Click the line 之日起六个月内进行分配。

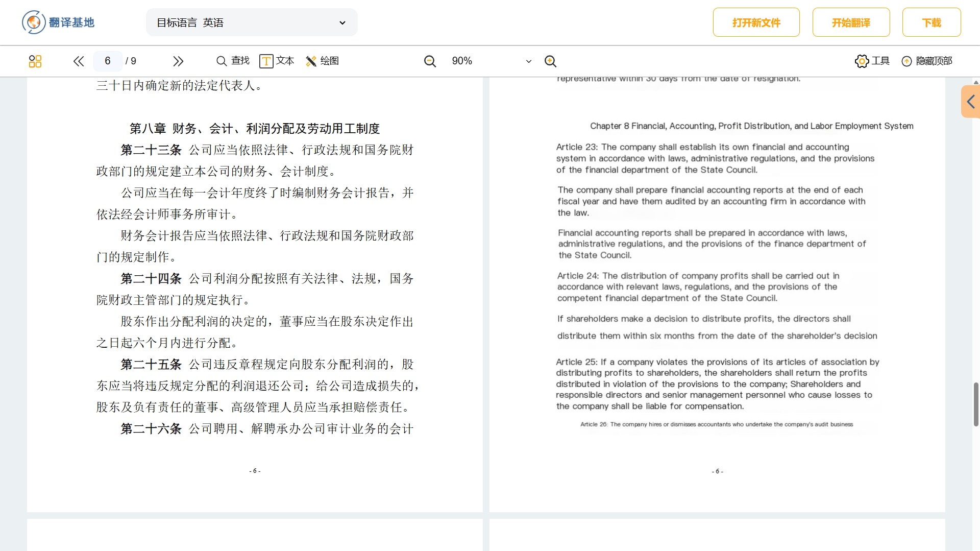[x=167, y=343]
